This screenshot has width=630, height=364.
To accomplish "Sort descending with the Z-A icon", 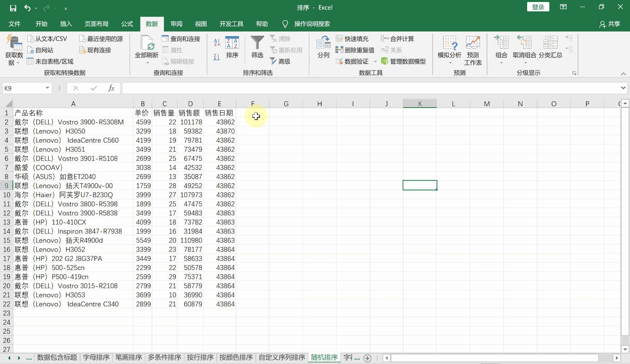I will point(217,57).
